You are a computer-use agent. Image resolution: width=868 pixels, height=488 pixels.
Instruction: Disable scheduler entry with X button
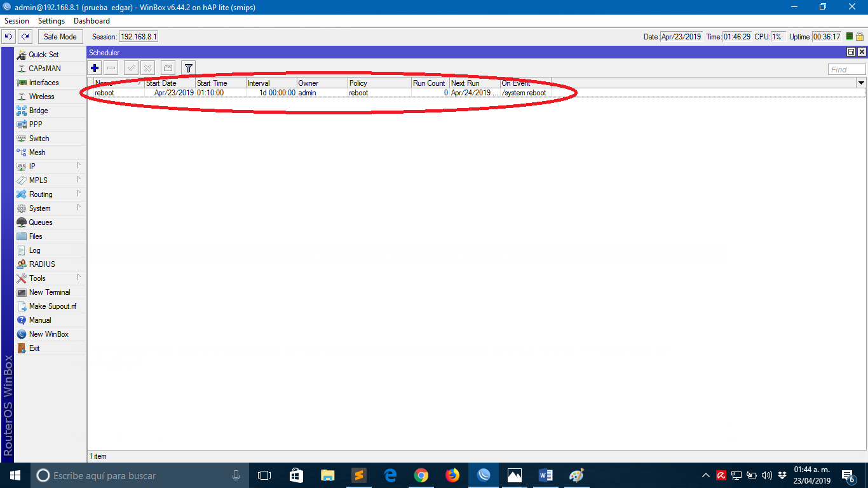click(x=147, y=68)
